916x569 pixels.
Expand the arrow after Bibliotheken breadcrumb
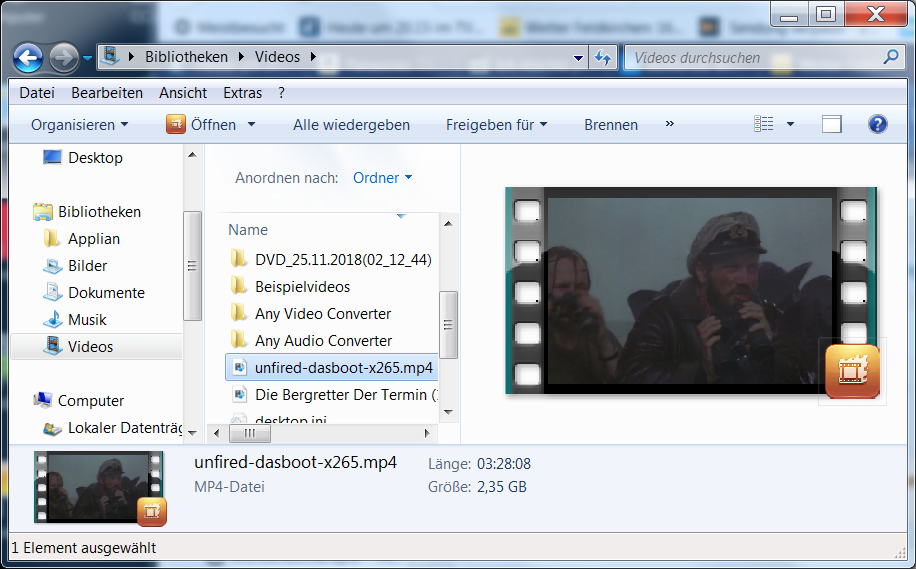(241, 57)
